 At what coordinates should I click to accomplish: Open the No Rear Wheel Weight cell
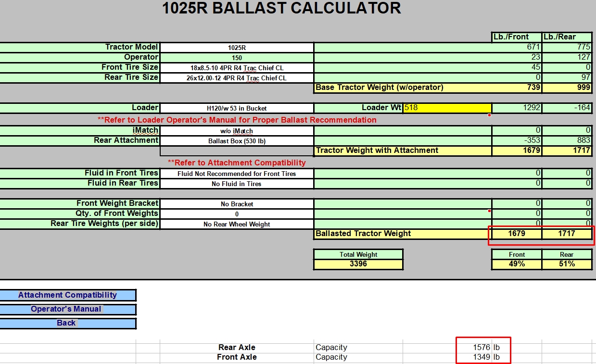237,224
